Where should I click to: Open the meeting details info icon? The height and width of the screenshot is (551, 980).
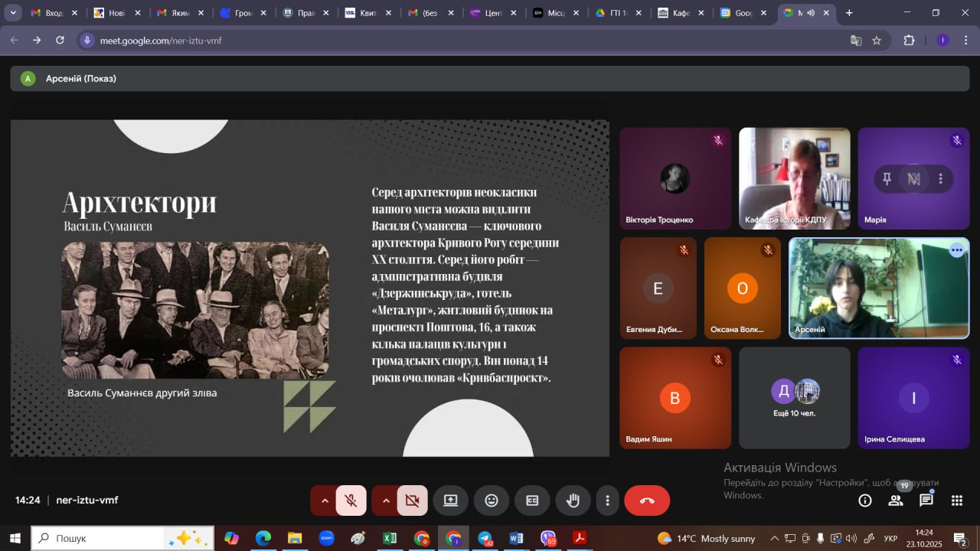(x=865, y=500)
